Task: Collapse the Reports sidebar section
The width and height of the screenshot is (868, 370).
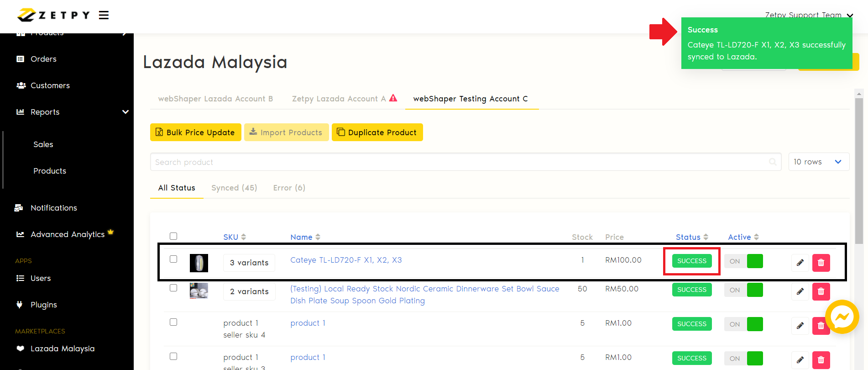Action: coord(125,112)
